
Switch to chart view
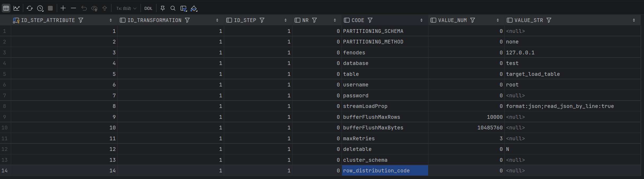[x=16, y=8]
